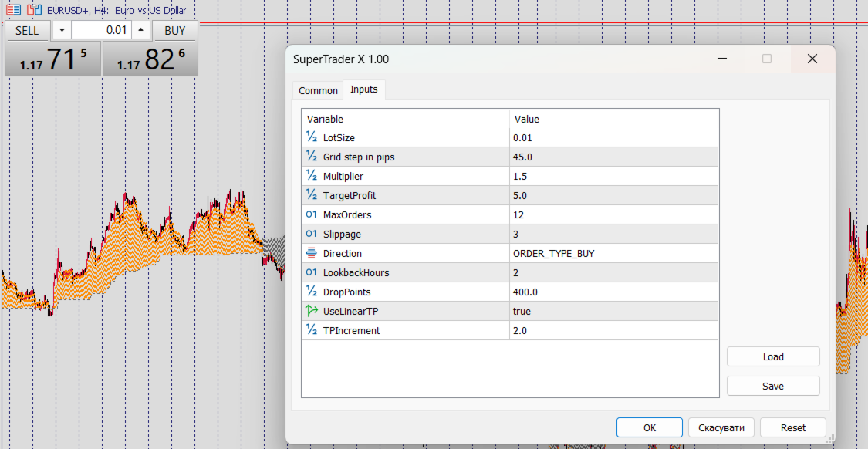Increase trade volume with the up arrow
This screenshot has height=449, width=868.
tap(140, 30)
